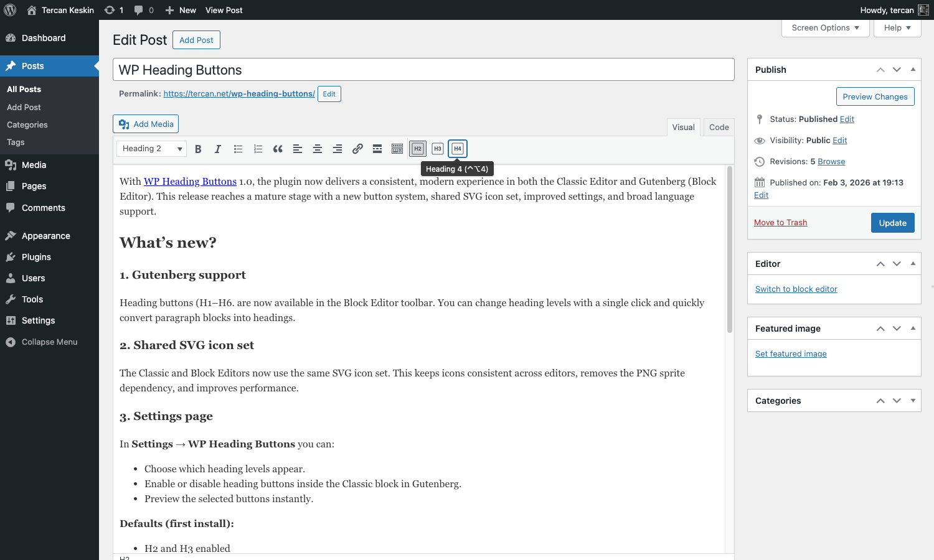Switch to block editor
The width and height of the screenshot is (934, 560).
[796, 289]
